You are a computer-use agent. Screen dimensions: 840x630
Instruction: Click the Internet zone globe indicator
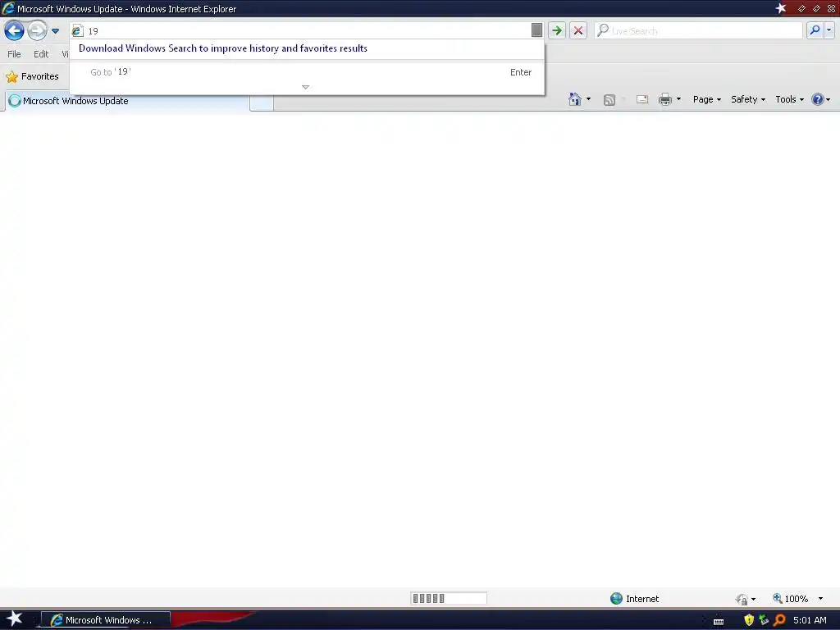click(635, 598)
